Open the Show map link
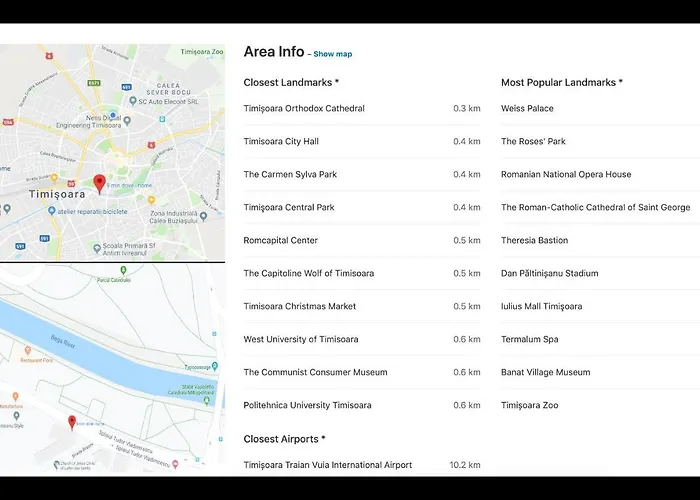 coord(332,54)
